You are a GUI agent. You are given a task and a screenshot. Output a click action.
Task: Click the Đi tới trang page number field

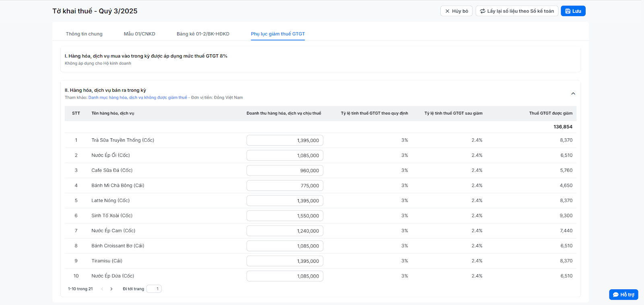click(x=154, y=289)
